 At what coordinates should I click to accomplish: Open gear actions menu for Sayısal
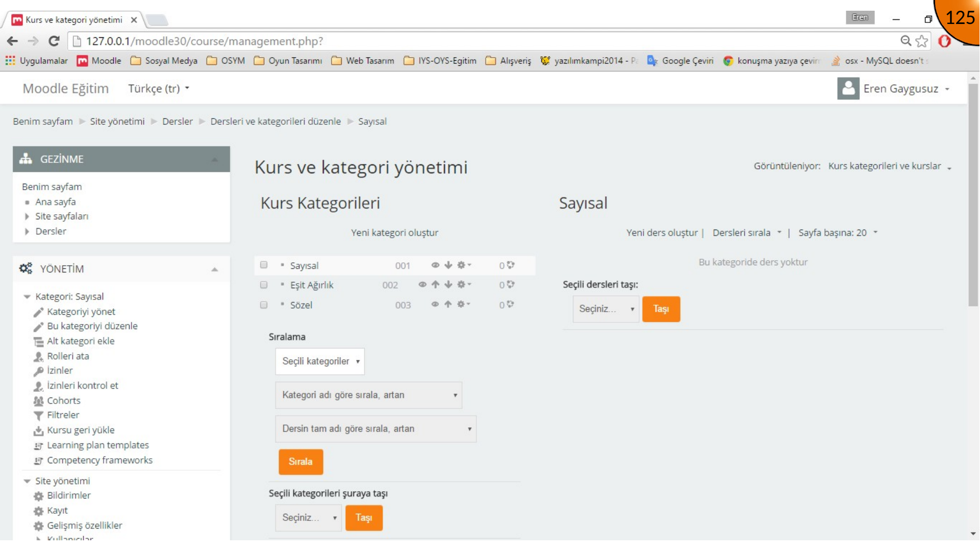point(464,265)
